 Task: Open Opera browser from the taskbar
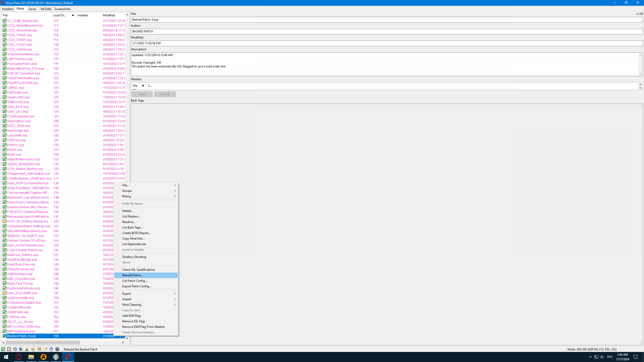19,357
